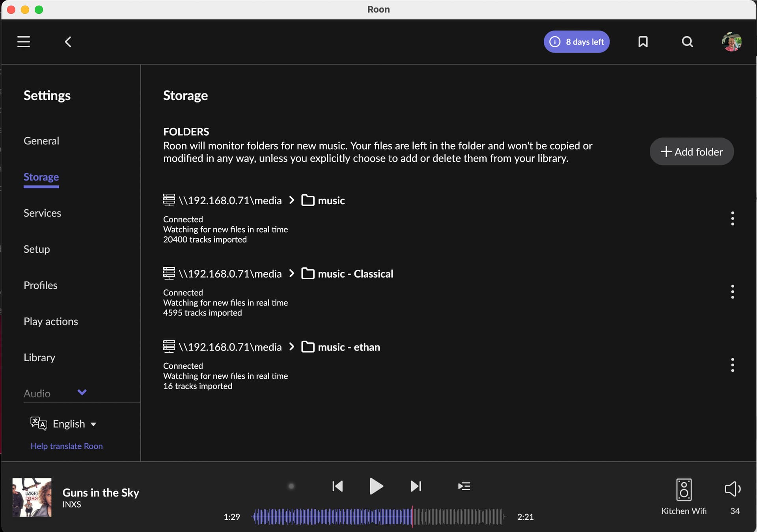The image size is (757, 532).
Task: Click the Kitchen Wifi zone label
Action: [x=684, y=511]
